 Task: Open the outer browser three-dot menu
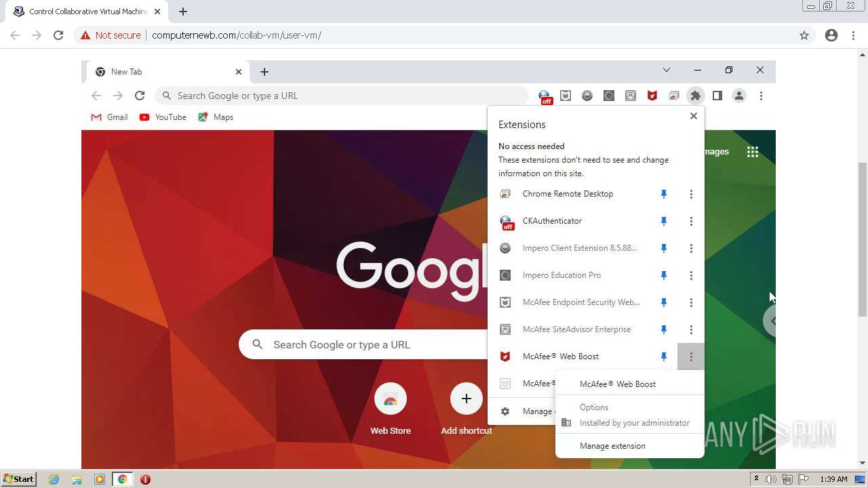[x=854, y=35]
